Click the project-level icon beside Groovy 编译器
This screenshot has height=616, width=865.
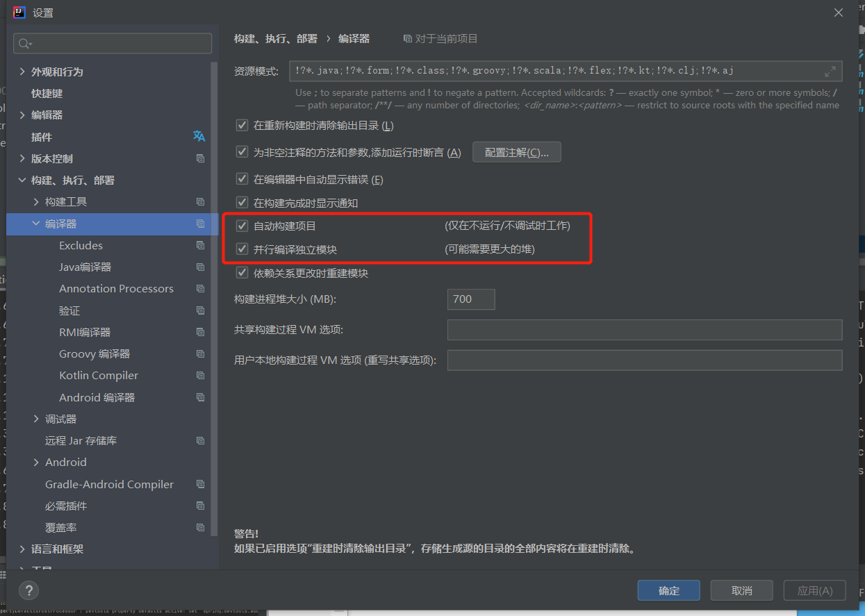200,353
